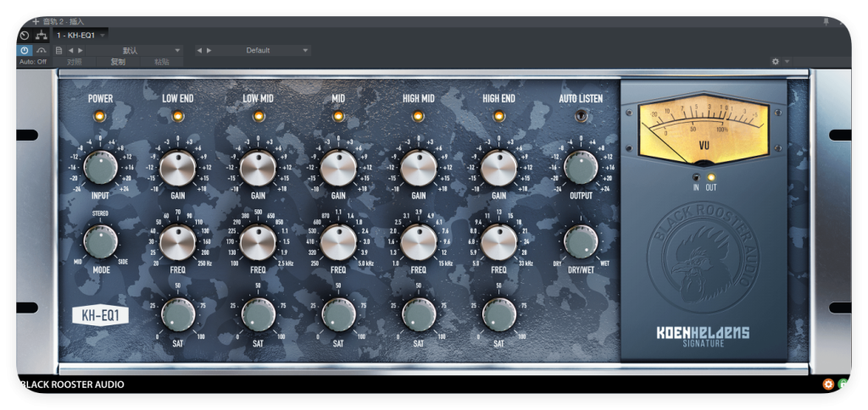868x410 pixels.
Task: Click the 复制 copy button
Action: (118, 62)
